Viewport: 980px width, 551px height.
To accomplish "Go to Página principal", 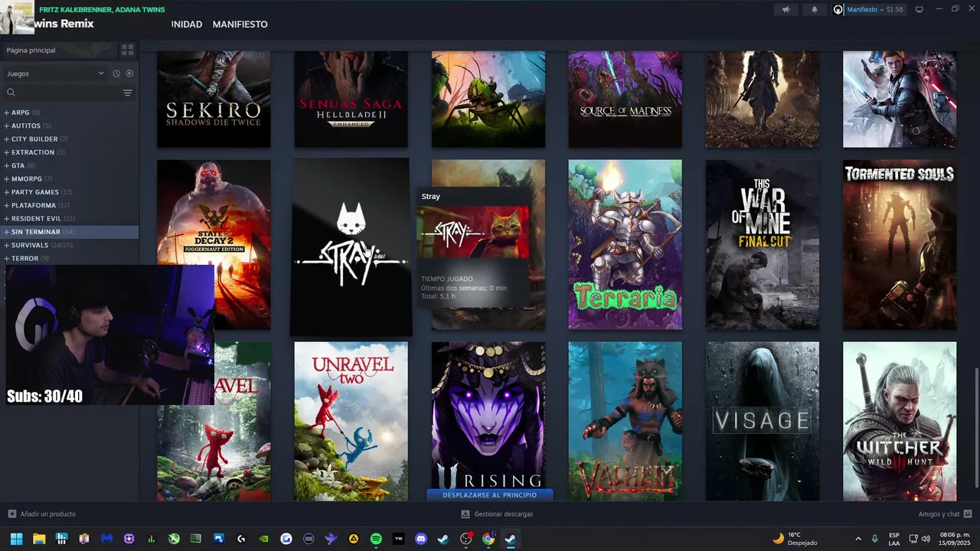I will click(x=58, y=50).
